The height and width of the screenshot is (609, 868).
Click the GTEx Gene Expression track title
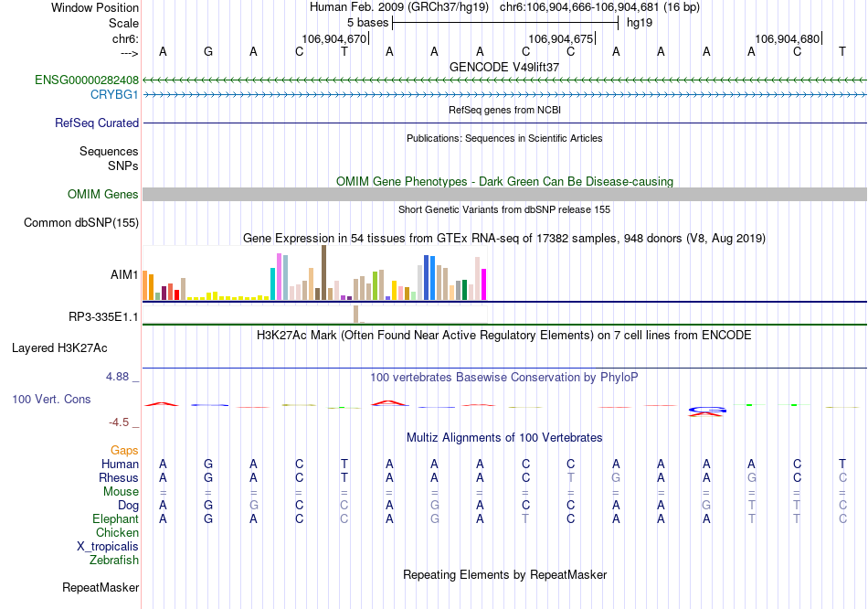pyautogui.click(x=504, y=239)
